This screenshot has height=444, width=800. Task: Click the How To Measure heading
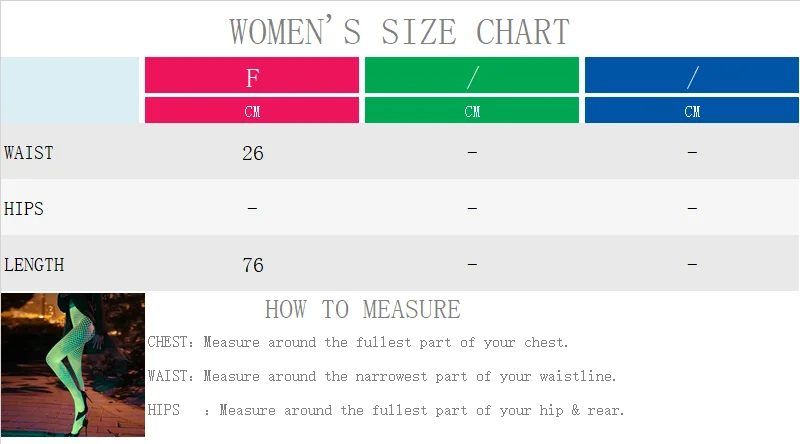coord(362,309)
